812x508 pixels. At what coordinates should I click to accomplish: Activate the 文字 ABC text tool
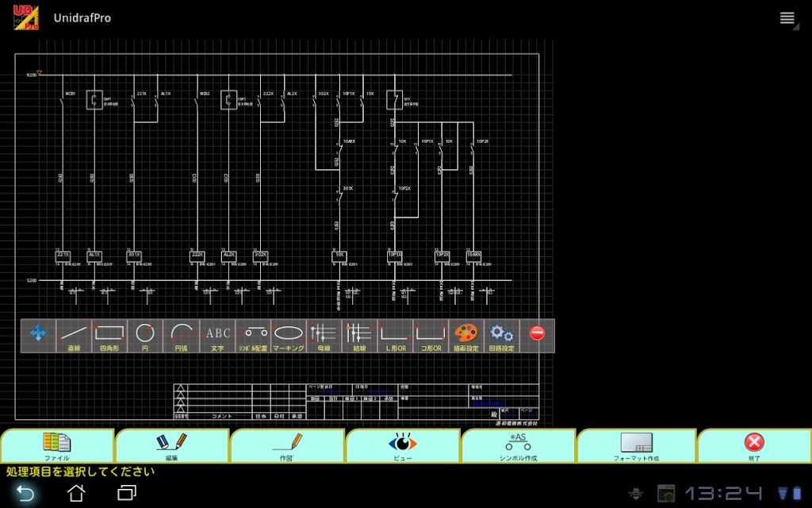point(217,336)
